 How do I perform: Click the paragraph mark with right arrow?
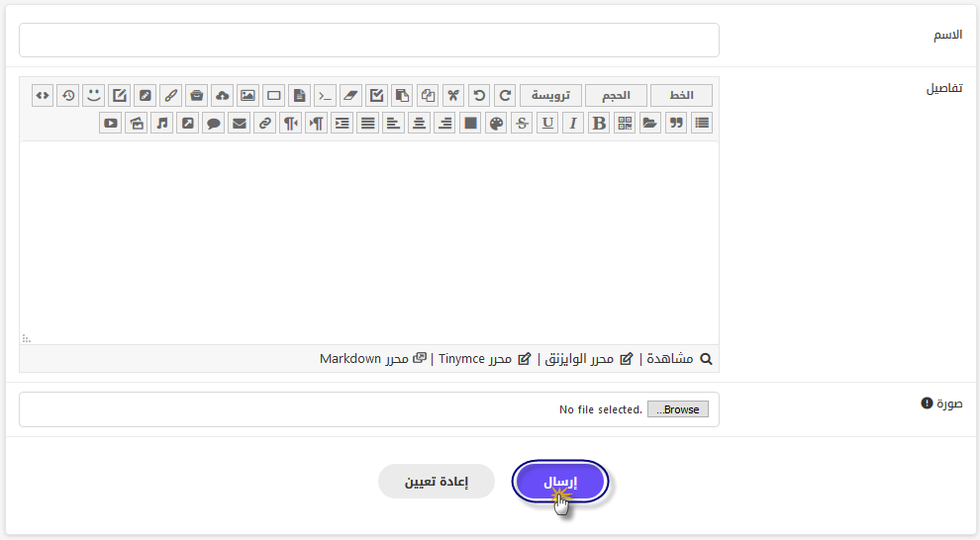pyautogui.click(x=316, y=123)
